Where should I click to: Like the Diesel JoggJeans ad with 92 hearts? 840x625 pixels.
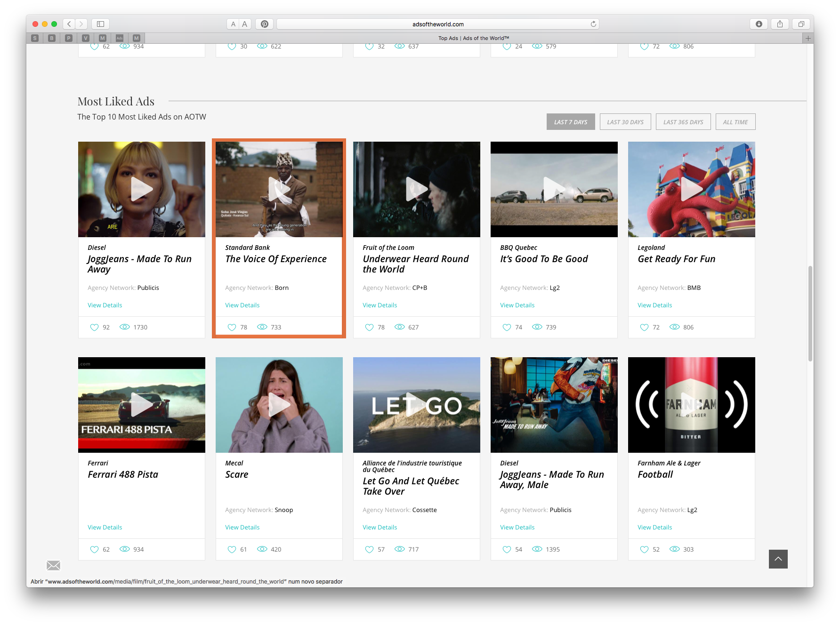tap(94, 327)
